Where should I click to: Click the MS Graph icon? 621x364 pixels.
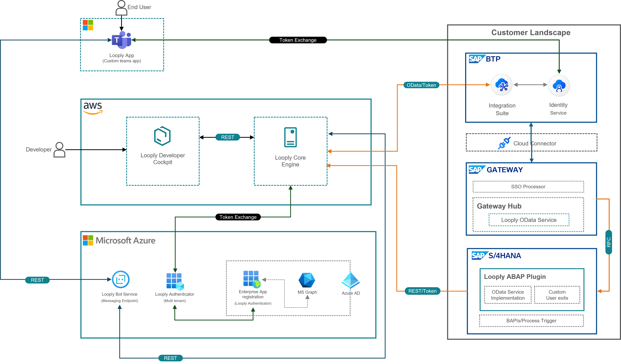[307, 280]
